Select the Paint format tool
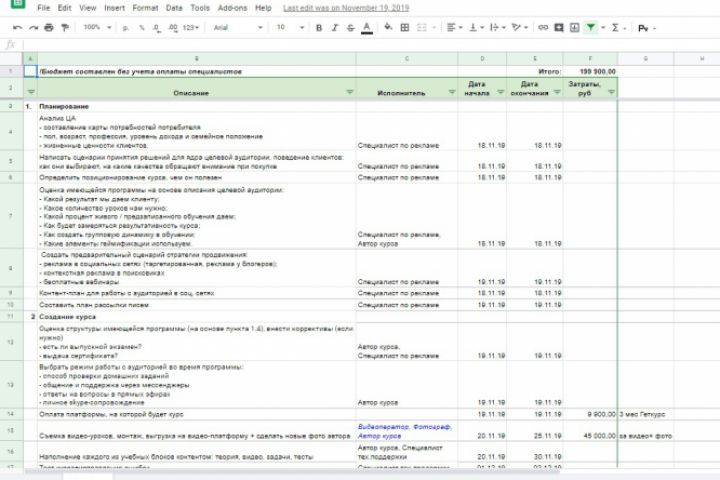This screenshot has height=480, width=720. [65, 28]
